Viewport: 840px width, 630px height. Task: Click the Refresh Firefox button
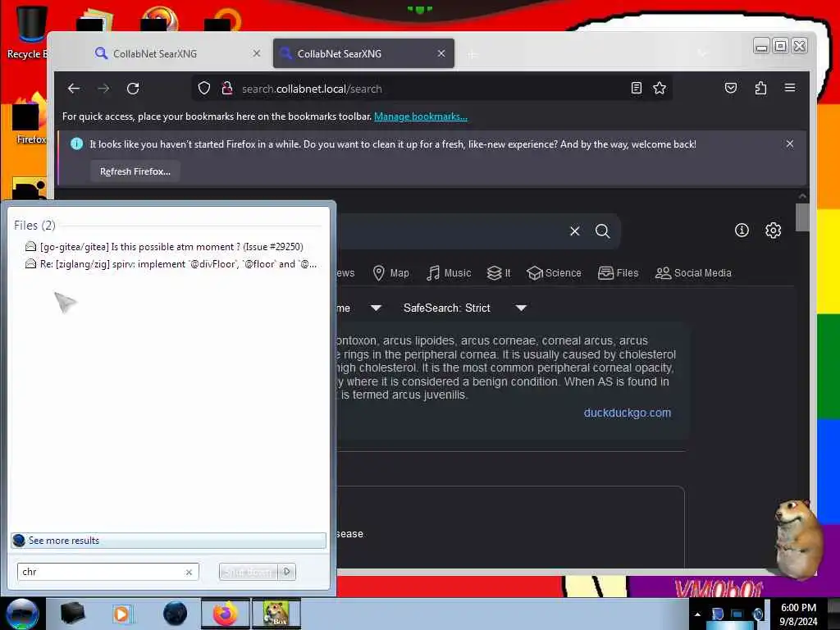135,171
